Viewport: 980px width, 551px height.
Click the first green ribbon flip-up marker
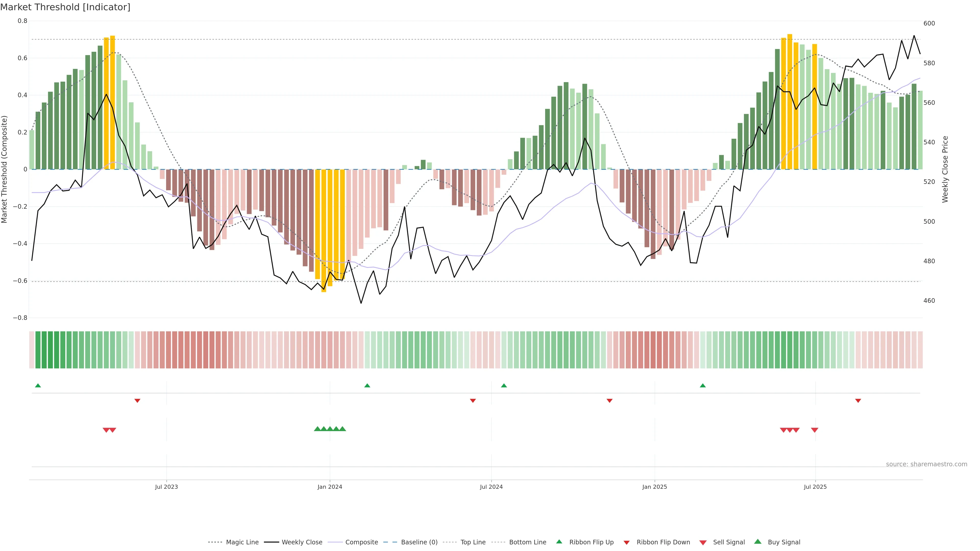tap(38, 386)
